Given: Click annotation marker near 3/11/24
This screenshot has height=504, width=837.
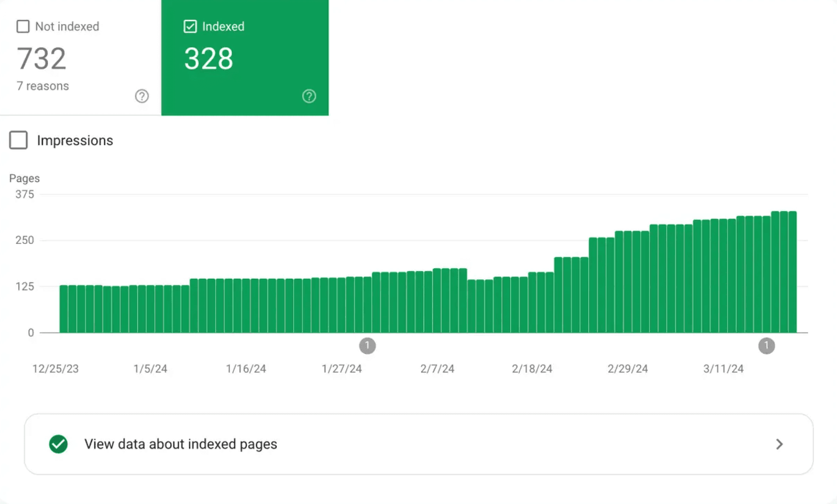Looking at the screenshot, I should coord(766,346).
